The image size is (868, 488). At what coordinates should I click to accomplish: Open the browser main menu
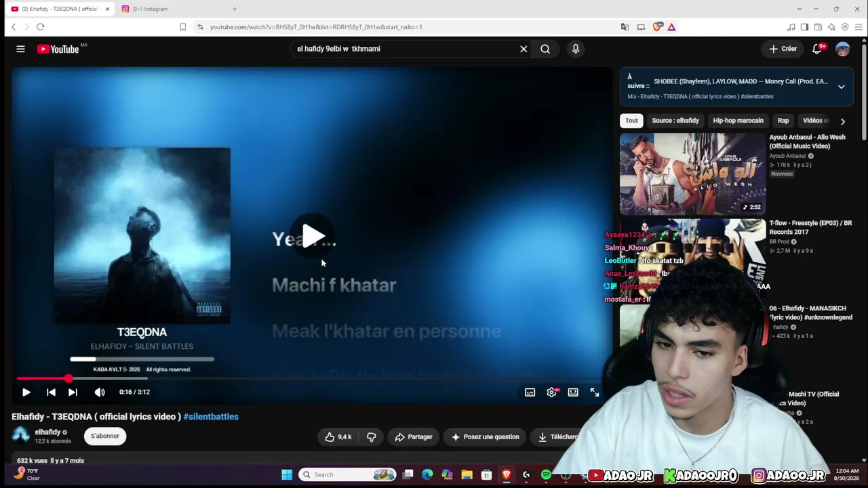point(859,27)
